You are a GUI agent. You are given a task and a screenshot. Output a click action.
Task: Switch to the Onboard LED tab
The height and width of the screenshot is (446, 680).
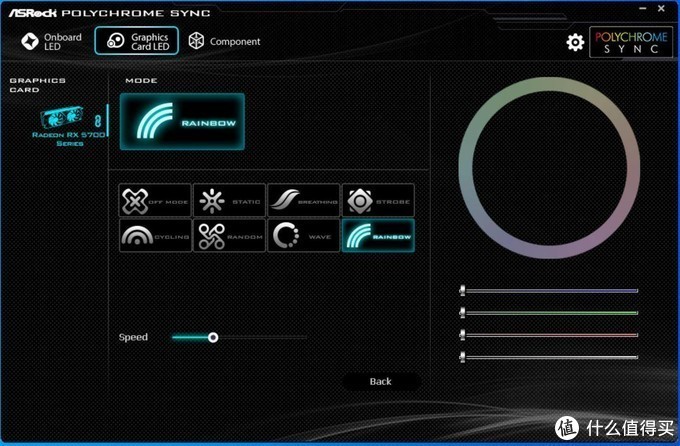tap(51, 42)
